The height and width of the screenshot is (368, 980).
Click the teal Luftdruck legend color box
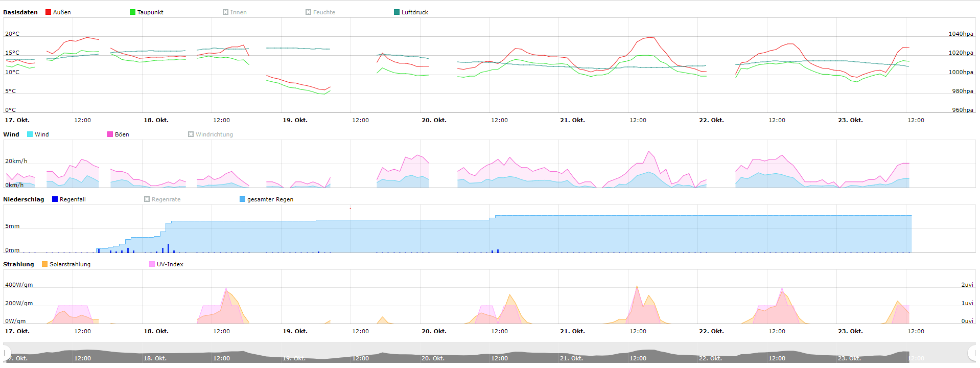[x=396, y=12]
